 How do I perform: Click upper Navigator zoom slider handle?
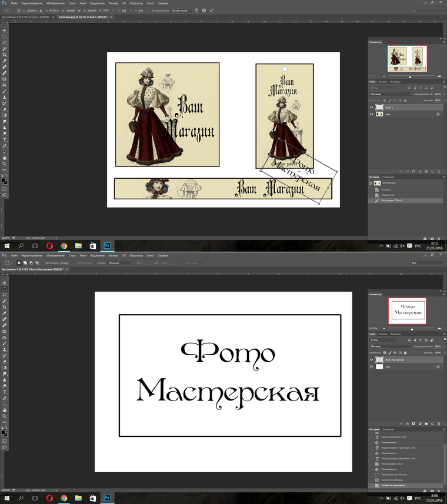[410, 77]
